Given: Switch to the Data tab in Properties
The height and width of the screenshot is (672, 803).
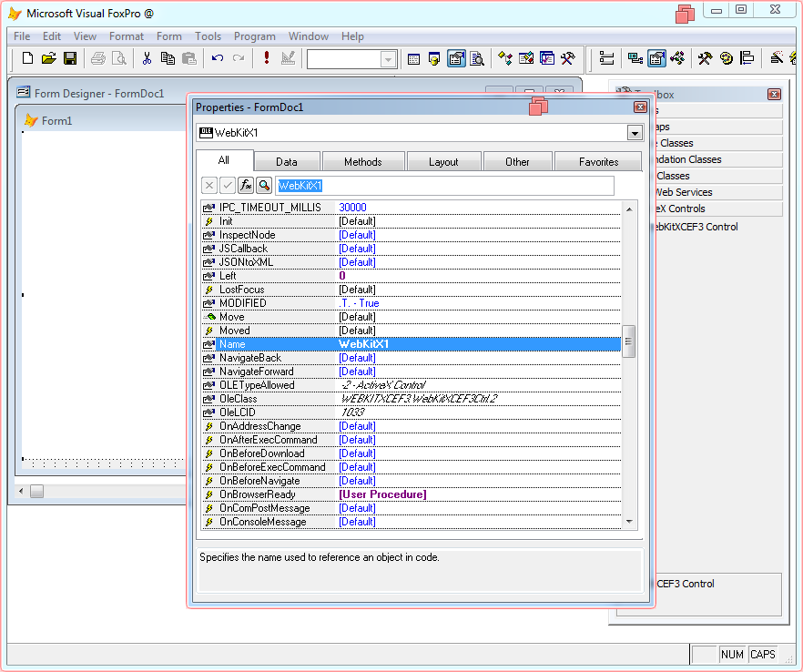Looking at the screenshot, I should pos(287,162).
